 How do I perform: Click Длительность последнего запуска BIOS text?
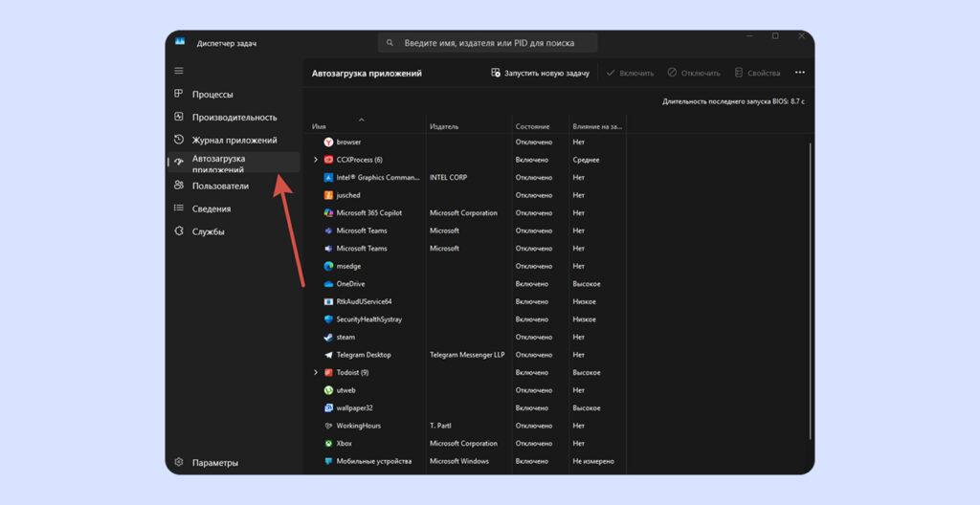point(733,101)
